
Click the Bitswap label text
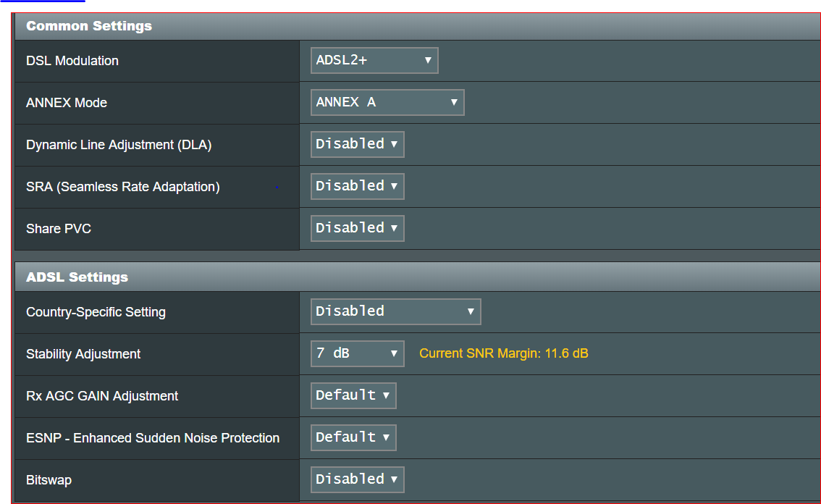tap(49, 480)
